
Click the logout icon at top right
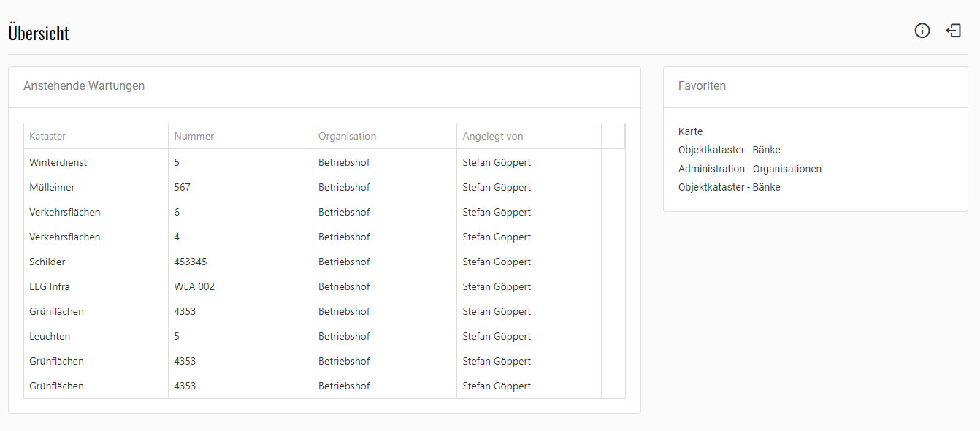953,31
